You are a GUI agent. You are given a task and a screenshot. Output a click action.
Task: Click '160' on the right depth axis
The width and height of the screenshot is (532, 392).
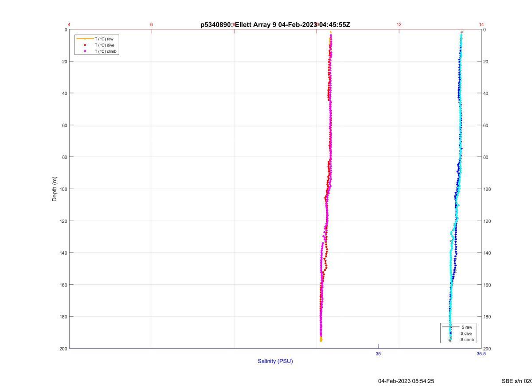click(487, 285)
